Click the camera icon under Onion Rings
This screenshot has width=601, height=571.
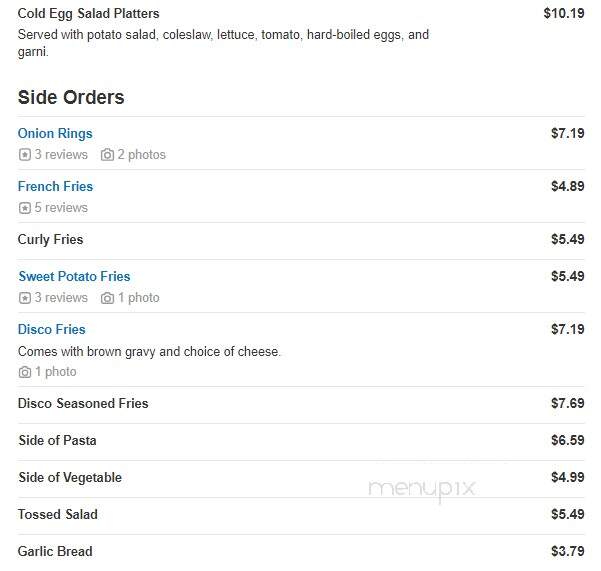point(107,155)
